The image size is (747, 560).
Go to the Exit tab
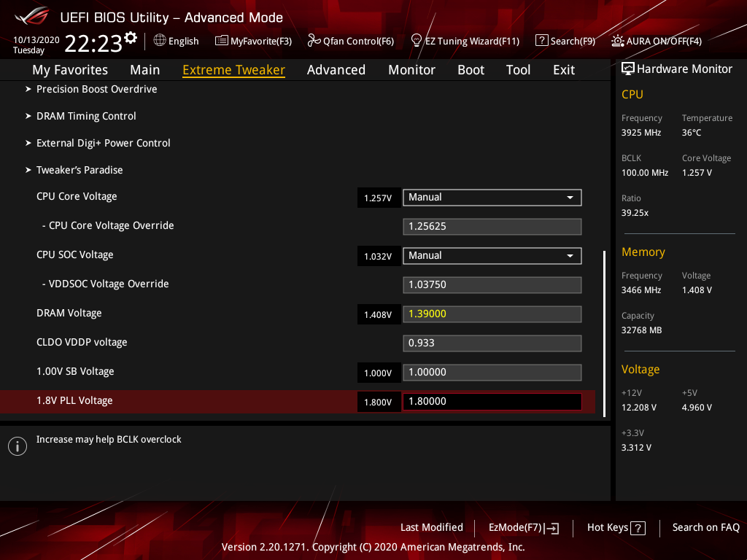click(x=564, y=70)
